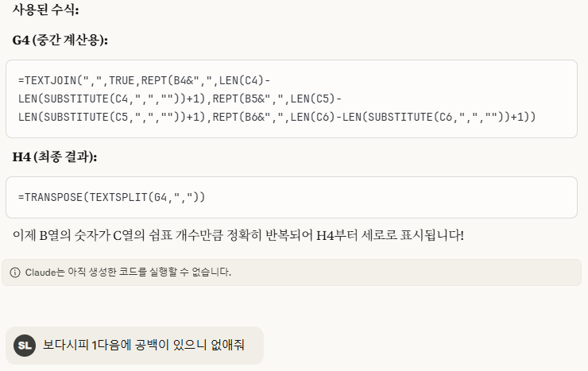
Task: Click the paragraph starting with 이제 B열의
Action: coord(238,235)
